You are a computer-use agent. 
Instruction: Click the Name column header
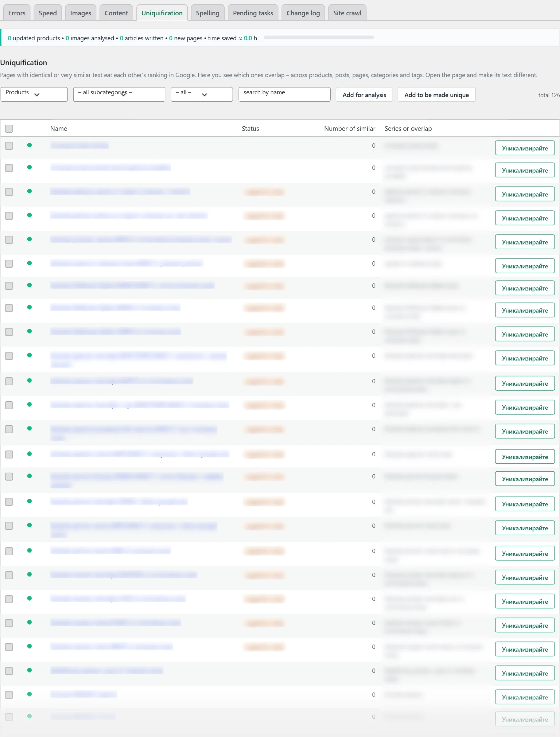[x=59, y=129]
